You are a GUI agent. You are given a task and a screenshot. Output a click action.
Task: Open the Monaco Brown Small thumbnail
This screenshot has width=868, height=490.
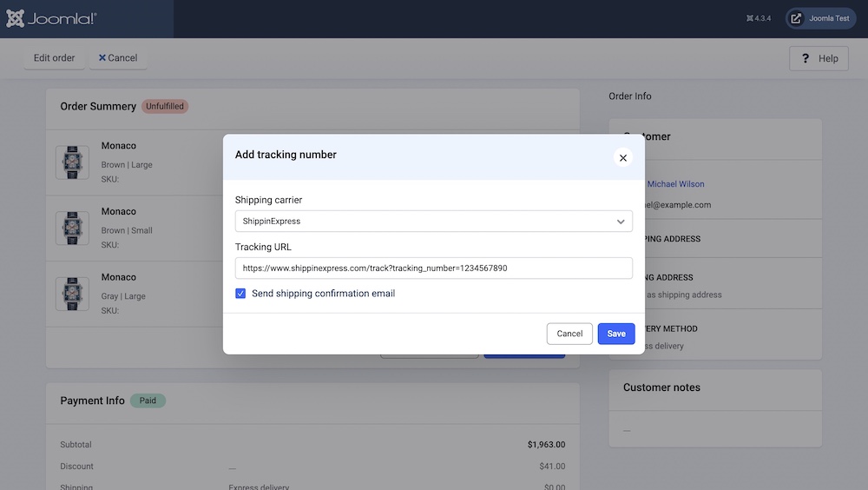coord(72,228)
